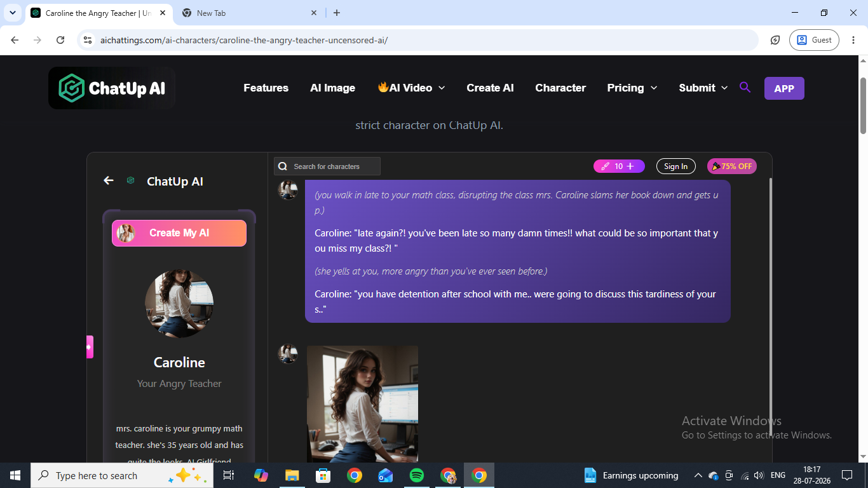Image resolution: width=868 pixels, height=488 pixels.
Task: Open the site search magnifier icon
Action: coord(745,88)
